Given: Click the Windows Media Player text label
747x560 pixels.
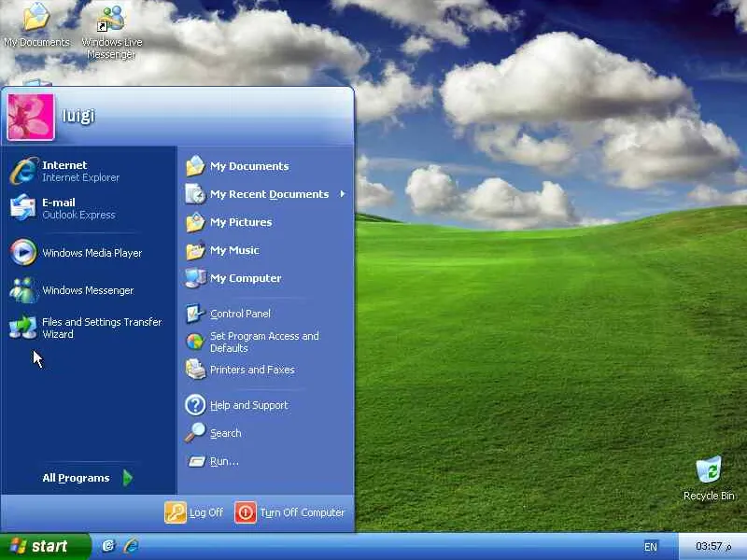Looking at the screenshot, I should [92, 253].
